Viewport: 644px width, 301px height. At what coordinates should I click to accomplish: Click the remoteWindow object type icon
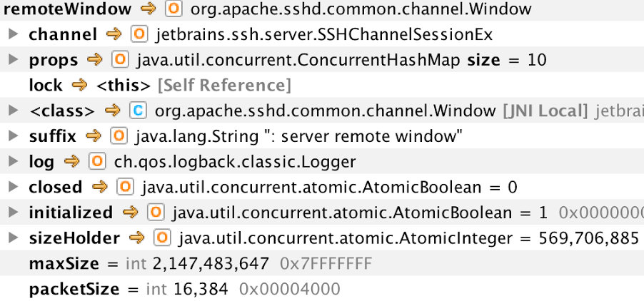173,9
